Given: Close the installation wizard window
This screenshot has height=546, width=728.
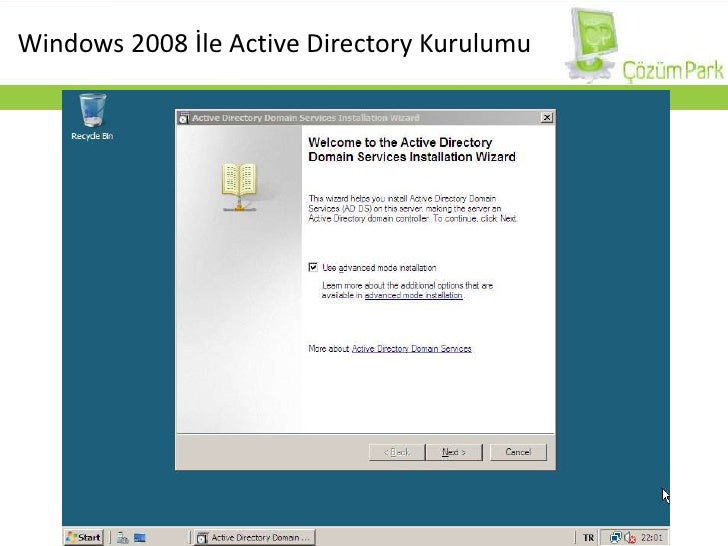Looking at the screenshot, I should pos(547,117).
